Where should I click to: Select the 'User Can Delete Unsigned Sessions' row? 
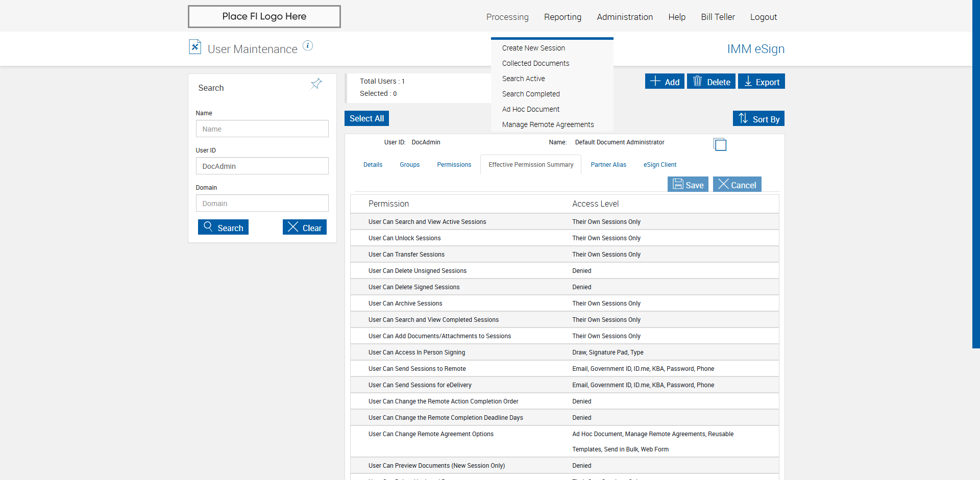[x=565, y=271]
